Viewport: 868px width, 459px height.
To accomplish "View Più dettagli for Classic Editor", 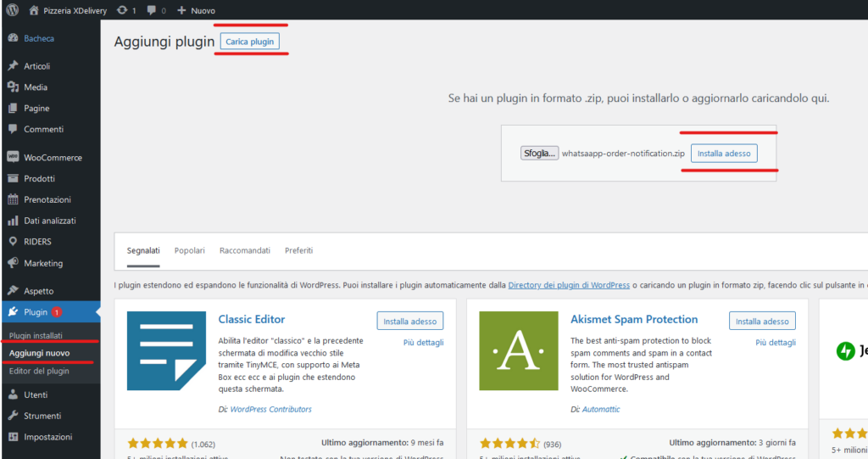I will 424,343.
